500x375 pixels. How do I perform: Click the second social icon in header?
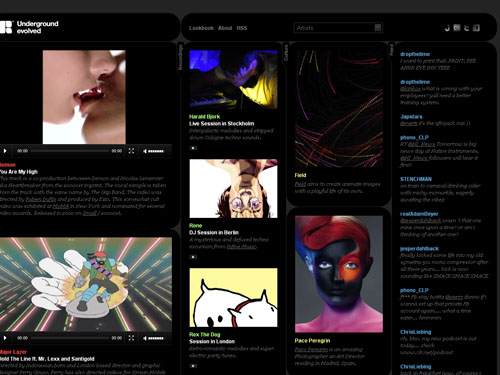[x=457, y=28]
